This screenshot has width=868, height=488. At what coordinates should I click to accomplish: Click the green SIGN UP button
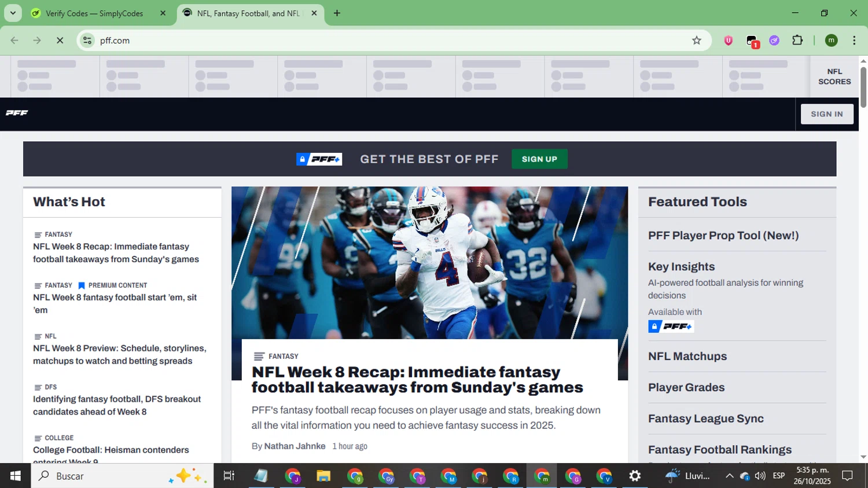click(x=539, y=159)
